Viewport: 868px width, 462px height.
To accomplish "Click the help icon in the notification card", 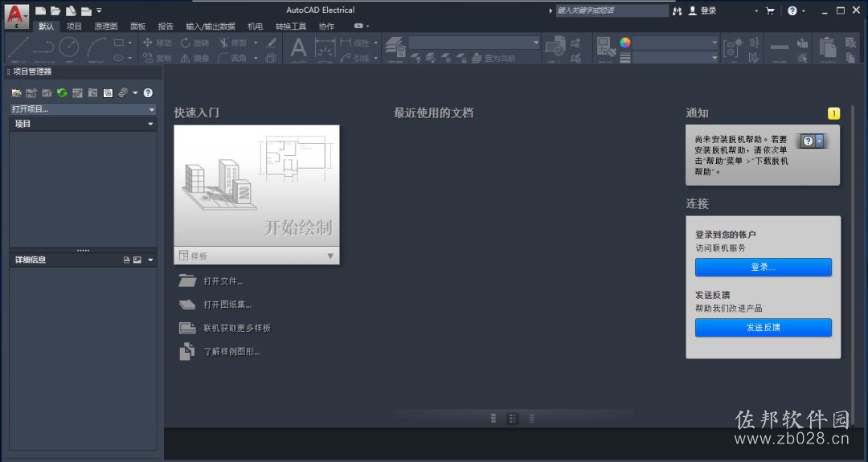I will [812, 141].
